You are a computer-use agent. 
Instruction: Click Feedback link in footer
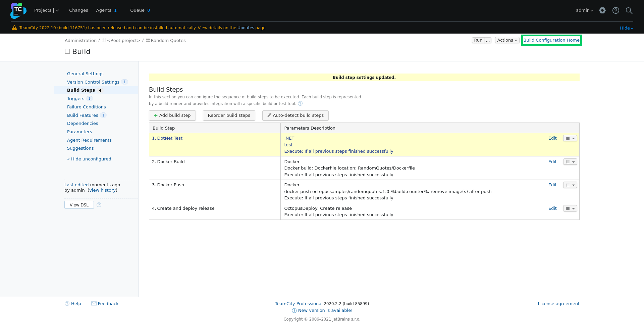(108, 304)
